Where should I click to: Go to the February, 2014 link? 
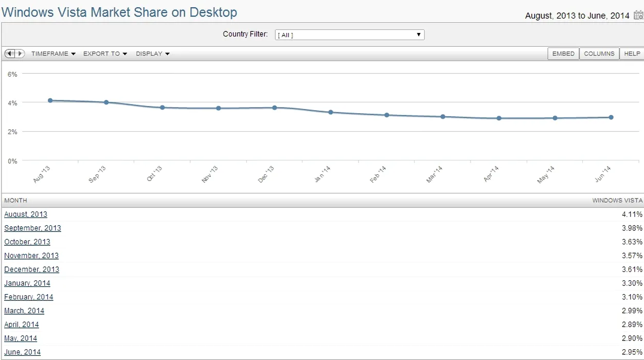29,297
